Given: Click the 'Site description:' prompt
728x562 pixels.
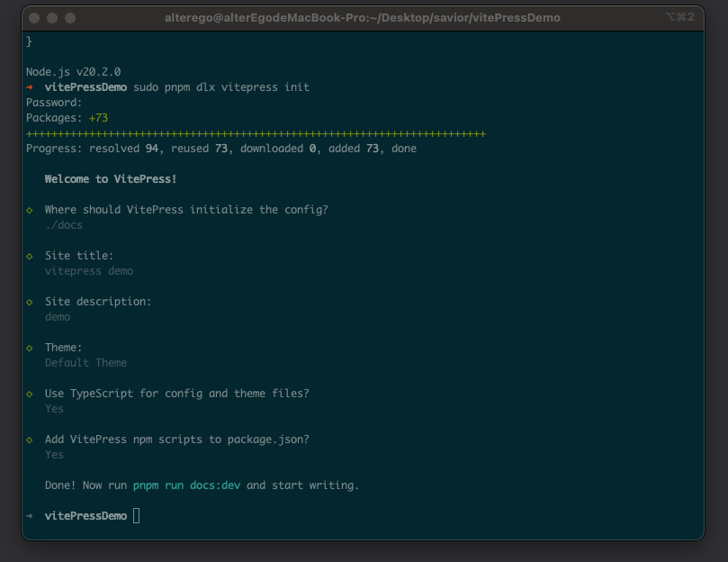Looking at the screenshot, I should pyautogui.click(x=98, y=302).
